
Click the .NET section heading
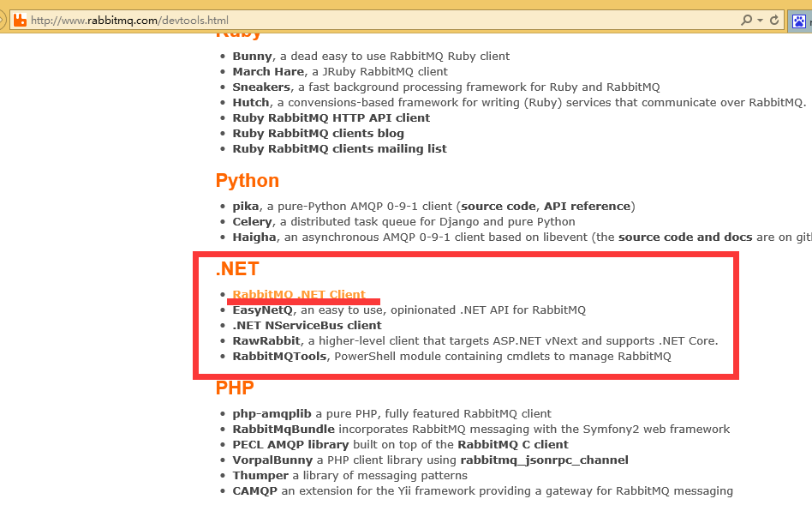pyautogui.click(x=237, y=268)
